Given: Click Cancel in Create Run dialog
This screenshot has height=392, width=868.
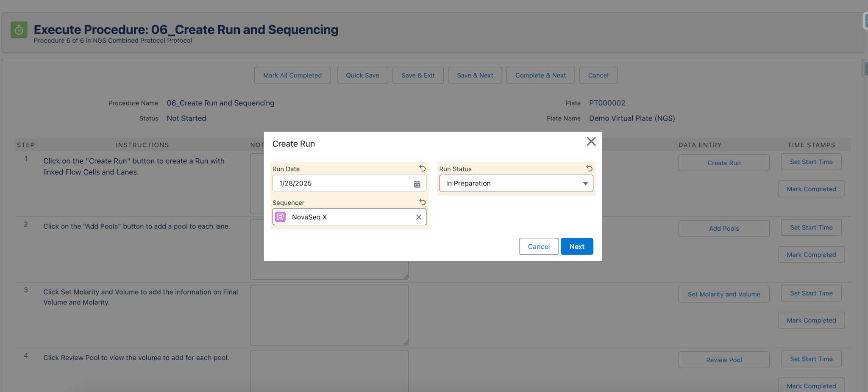Looking at the screenshot, I should pyautogui.click(x=539, y=246).
